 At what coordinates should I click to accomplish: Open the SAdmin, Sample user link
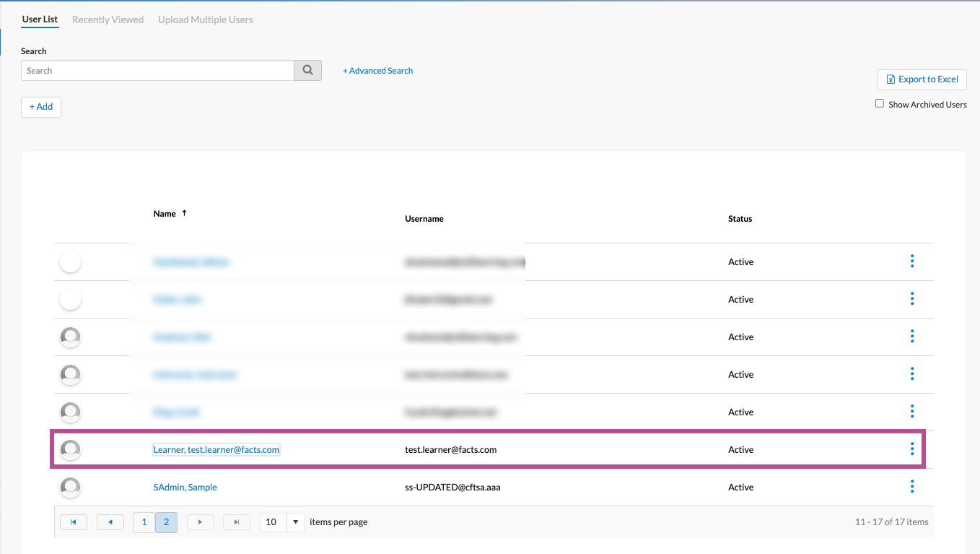pyautogui.click(x=185, y=487)
